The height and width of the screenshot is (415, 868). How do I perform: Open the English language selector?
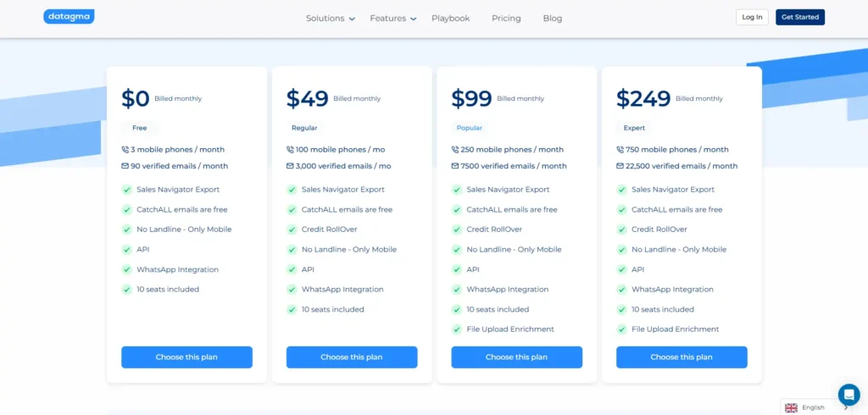point(816,408)
